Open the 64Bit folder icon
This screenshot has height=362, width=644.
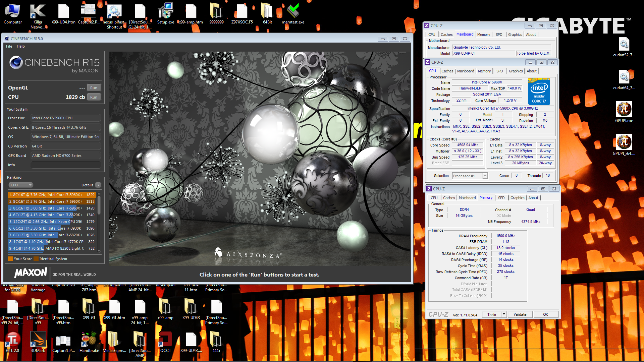(x=267, y=14)
